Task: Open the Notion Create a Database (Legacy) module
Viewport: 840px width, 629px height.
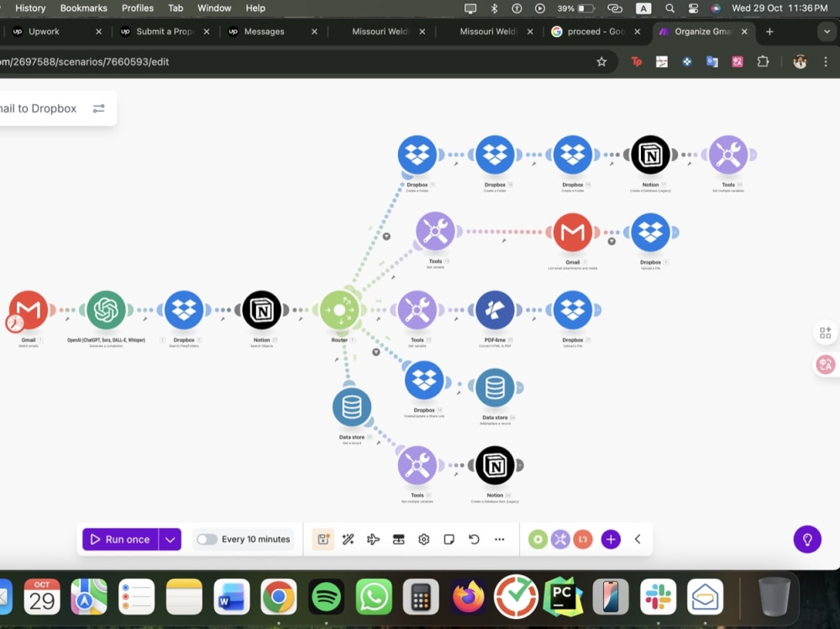Action: 650,155
